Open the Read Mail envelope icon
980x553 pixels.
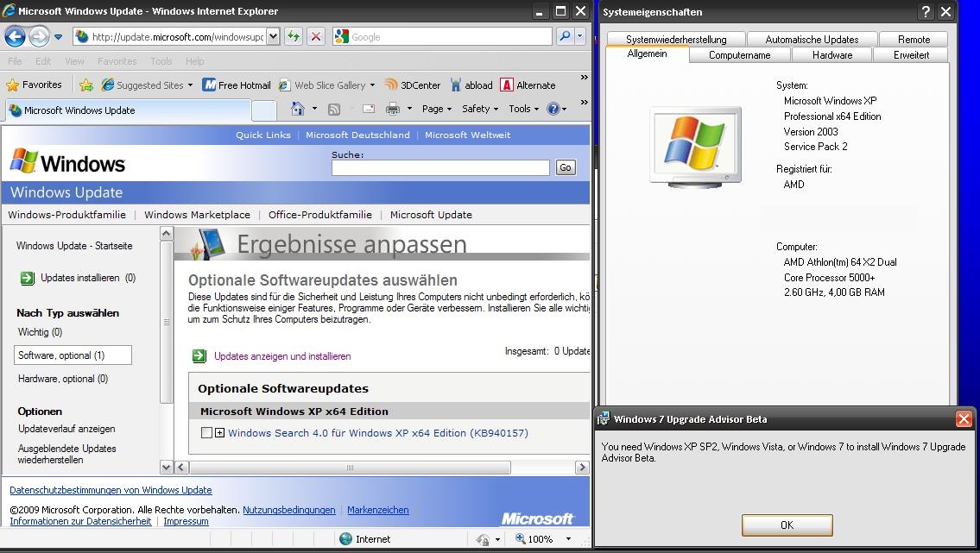tap(369, 110)
